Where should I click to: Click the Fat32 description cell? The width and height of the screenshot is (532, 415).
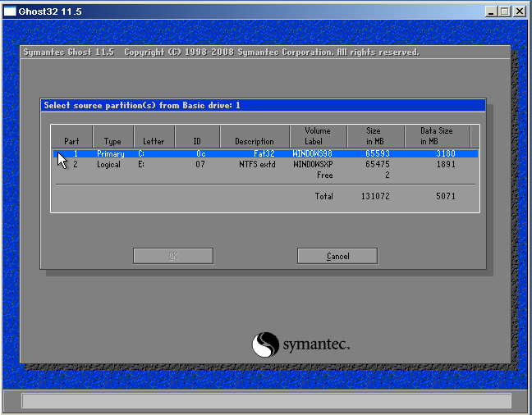(264, 153)
